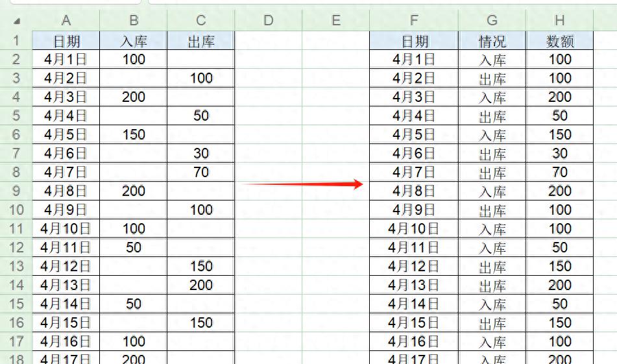Select cell H2 with value 100
This screenshot has height=364, width=617.
coord(559,59)
